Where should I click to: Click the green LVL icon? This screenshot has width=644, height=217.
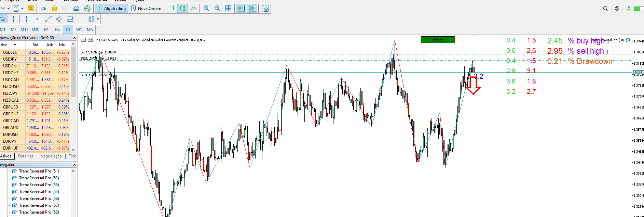click(629, 9)
